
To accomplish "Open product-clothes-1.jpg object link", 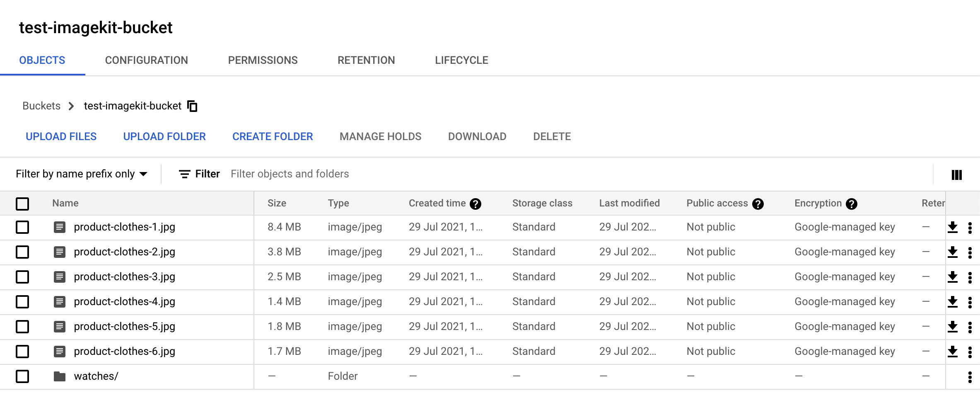I will click(x=125, y=227).
